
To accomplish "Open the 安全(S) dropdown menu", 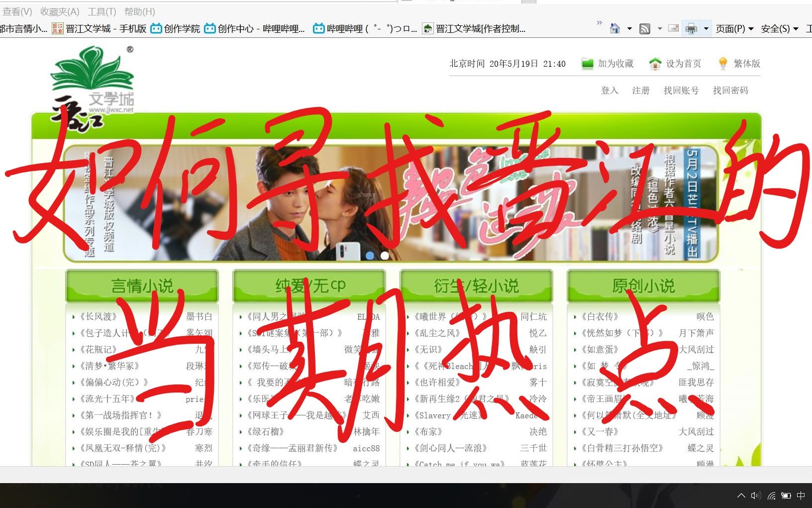I will tap(780, 29).
